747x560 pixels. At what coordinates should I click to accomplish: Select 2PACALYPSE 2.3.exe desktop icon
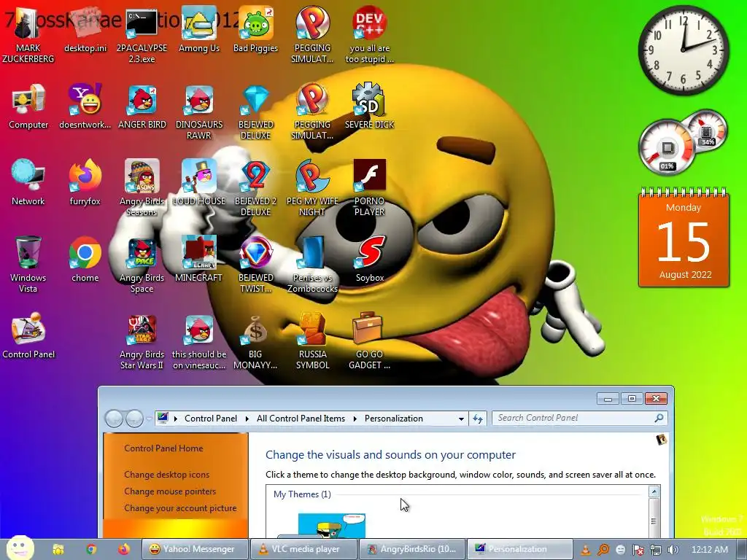pyautogui.click(x=142, y=36)
